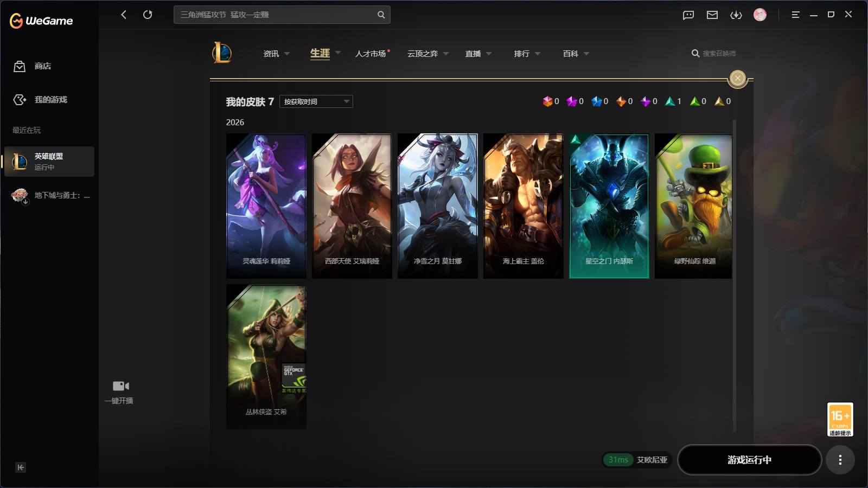Click the League of Legends logo icon
Viewport: 868px width, 488px height.
(x=221, y=53)
